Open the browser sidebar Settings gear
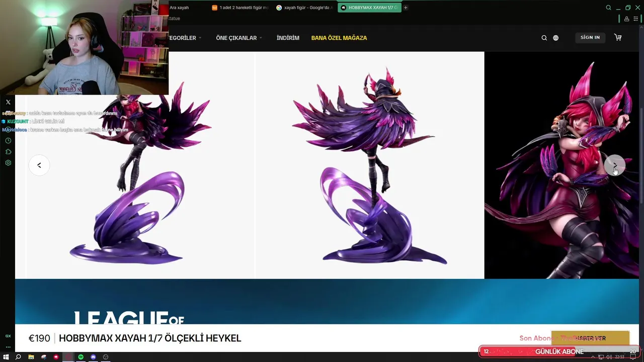 [x=8, y=163]
